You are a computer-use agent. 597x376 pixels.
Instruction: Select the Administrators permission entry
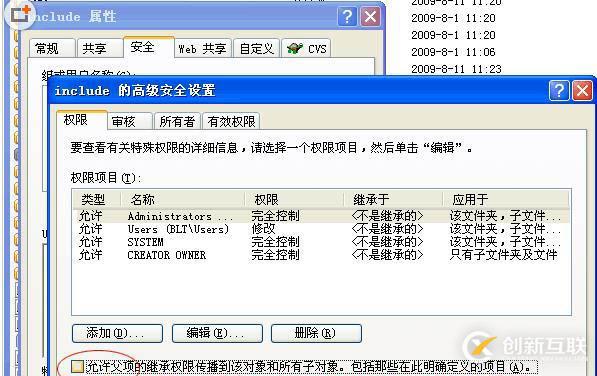click(x=321, y=216)
